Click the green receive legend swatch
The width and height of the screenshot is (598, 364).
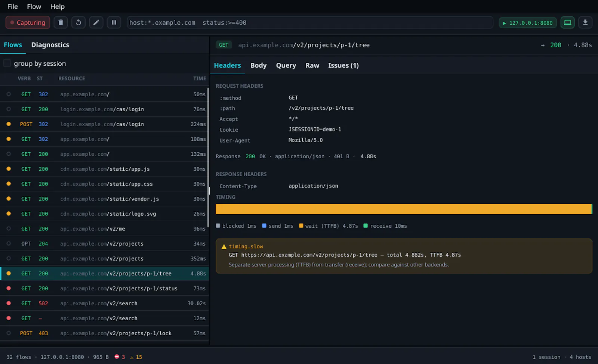[x=366, y=225]
